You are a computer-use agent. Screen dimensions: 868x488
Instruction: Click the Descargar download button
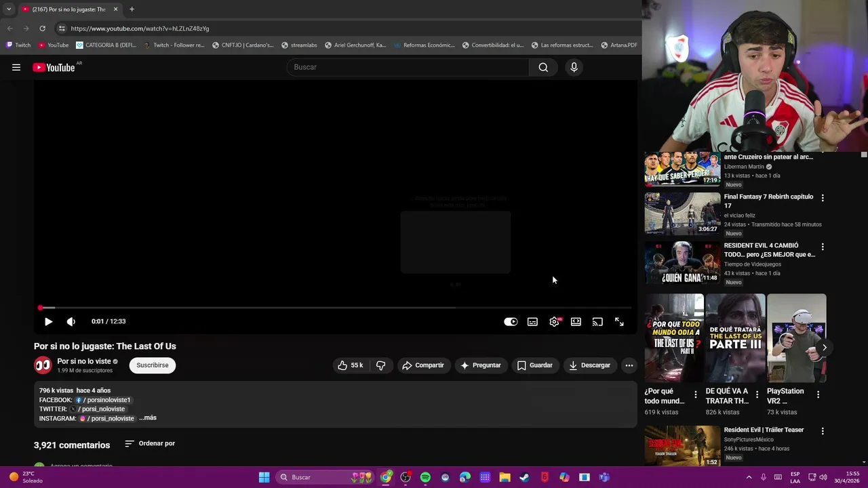click(x=590, y=365)
